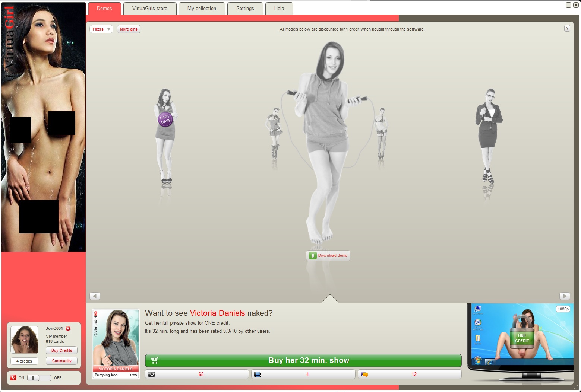This screenshot has height=392, width=581.
Task: Go to previous model with left arrow
Action: pyautogui.click(x=95, y=296)
